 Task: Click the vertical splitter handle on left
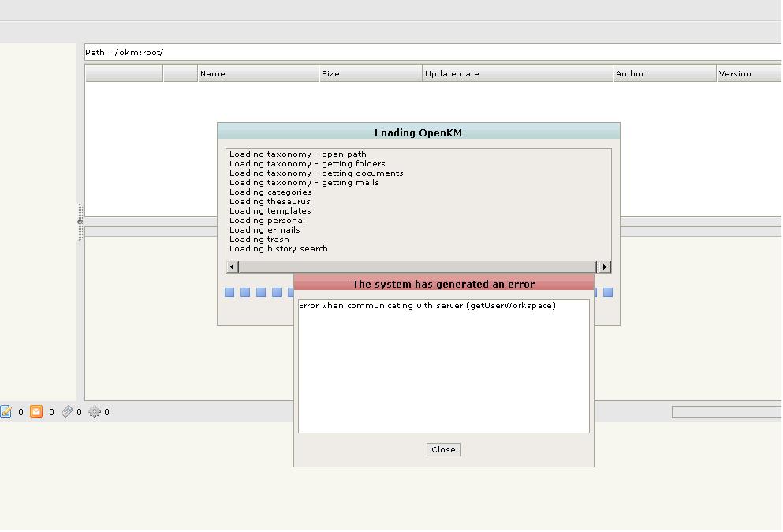click(80, 221)
